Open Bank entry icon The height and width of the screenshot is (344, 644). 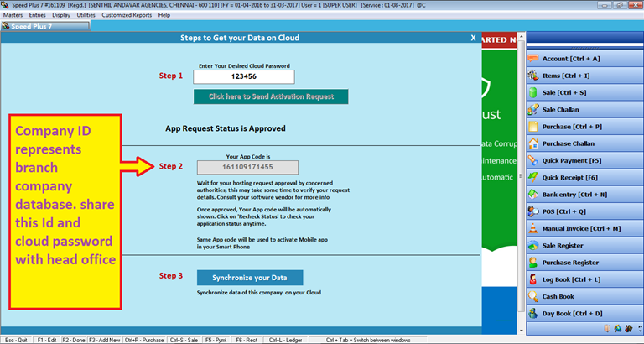pos(533,195)
